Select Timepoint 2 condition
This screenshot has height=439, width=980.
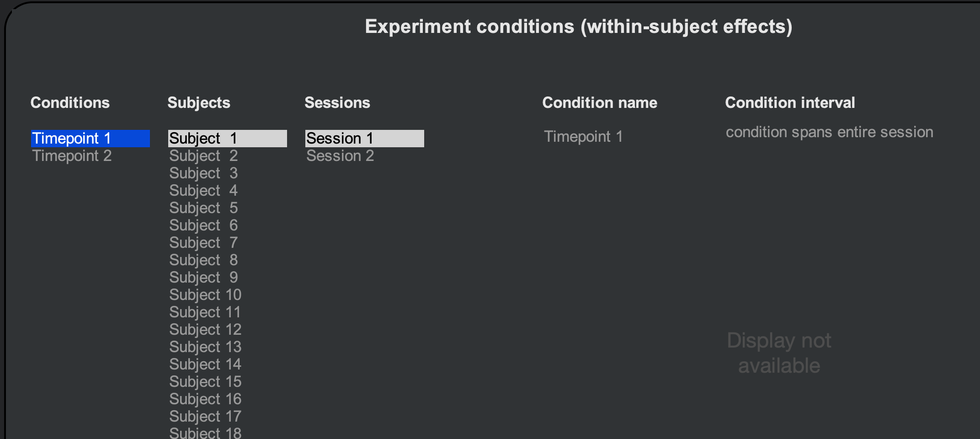point(72,156)
